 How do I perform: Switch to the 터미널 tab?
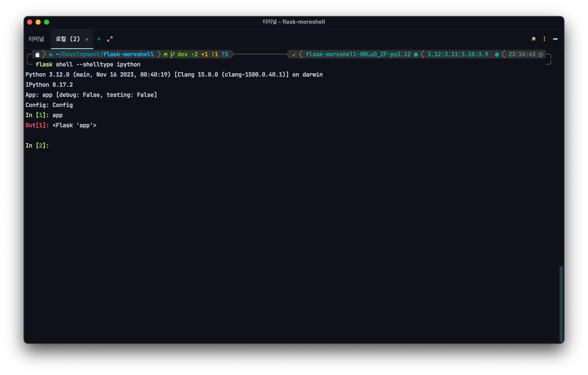36,39
